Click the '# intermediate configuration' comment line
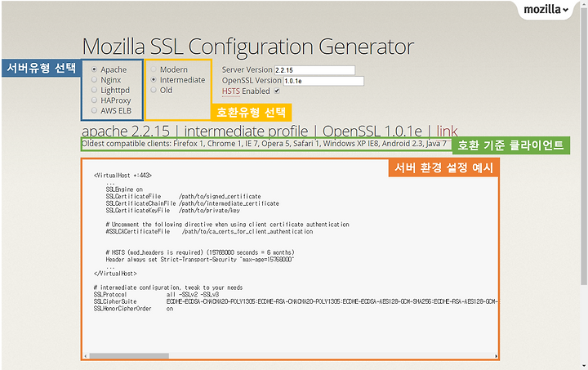This screenshot has width=588, height=370. [x=168, y=288]
